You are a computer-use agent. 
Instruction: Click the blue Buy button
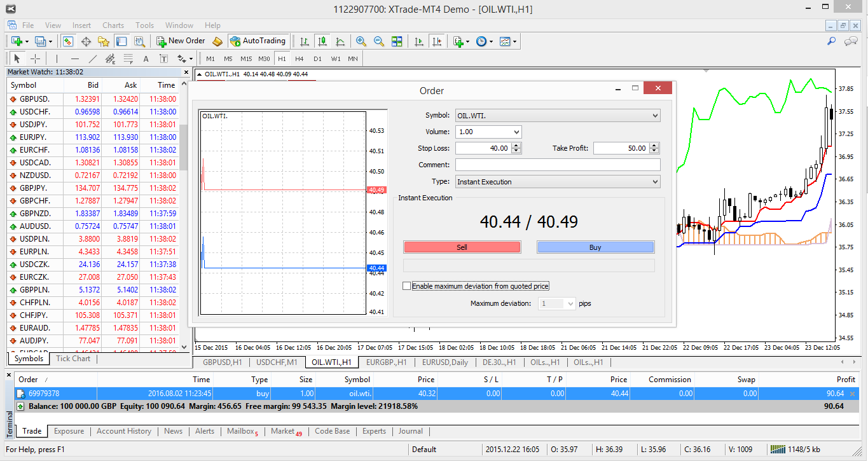(x=595, y=247)
